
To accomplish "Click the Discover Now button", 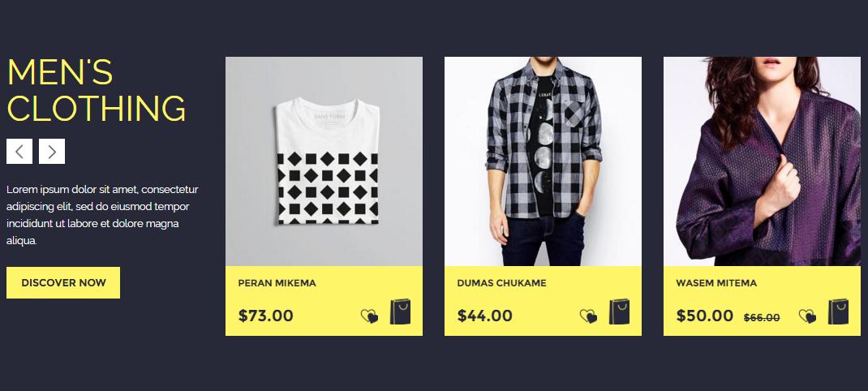I will (63, 282).
